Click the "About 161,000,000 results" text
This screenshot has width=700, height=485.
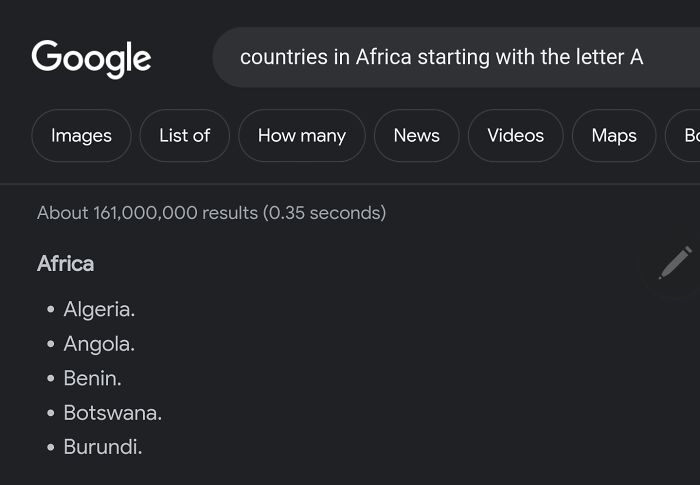(x=147, y=213)
